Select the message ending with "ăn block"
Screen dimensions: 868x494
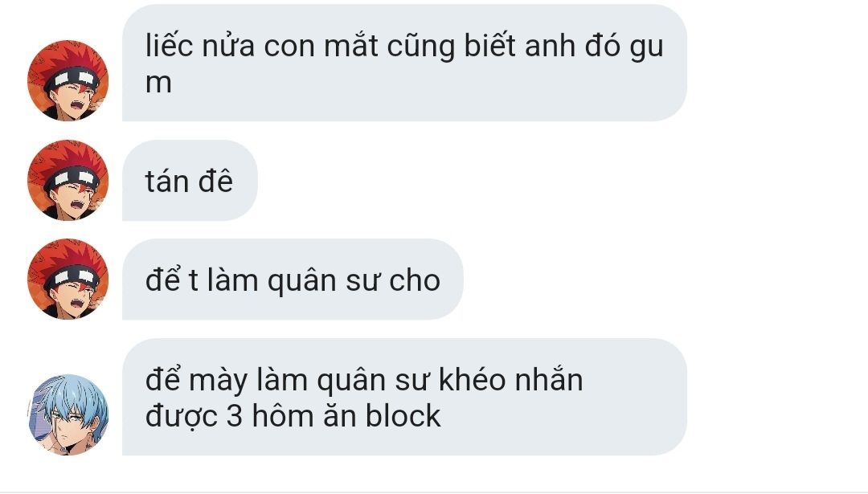pos(404,397)
